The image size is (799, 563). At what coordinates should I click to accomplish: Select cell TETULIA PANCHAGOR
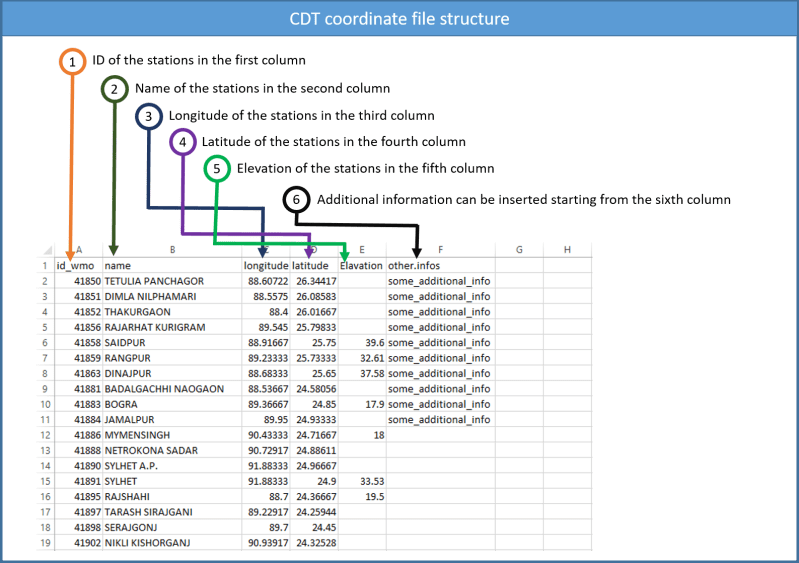click(172, 281)
